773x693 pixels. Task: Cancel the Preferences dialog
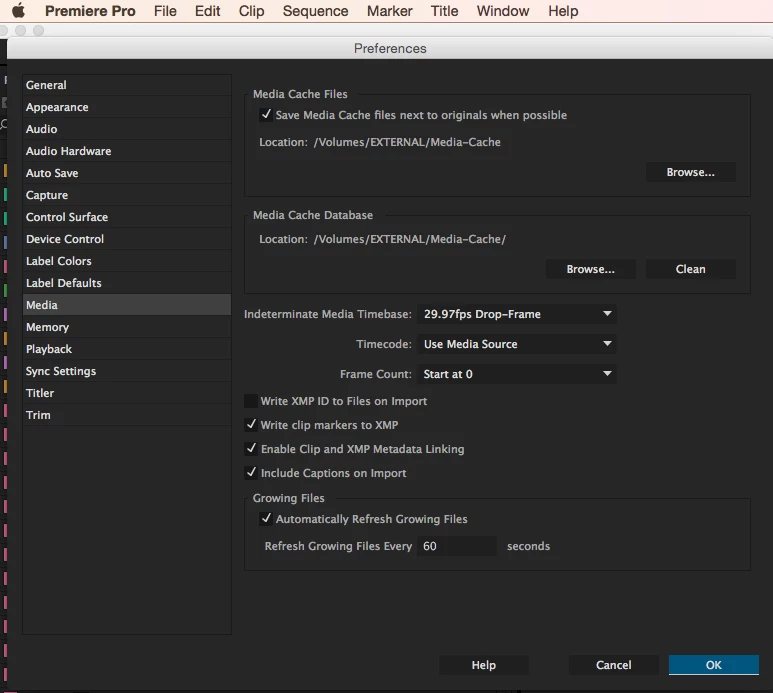[613, 665]
